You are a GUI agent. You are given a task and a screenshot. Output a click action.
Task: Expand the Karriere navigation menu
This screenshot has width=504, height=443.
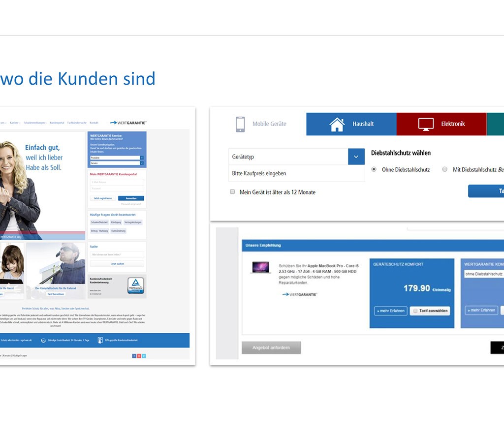coord(15,123)
